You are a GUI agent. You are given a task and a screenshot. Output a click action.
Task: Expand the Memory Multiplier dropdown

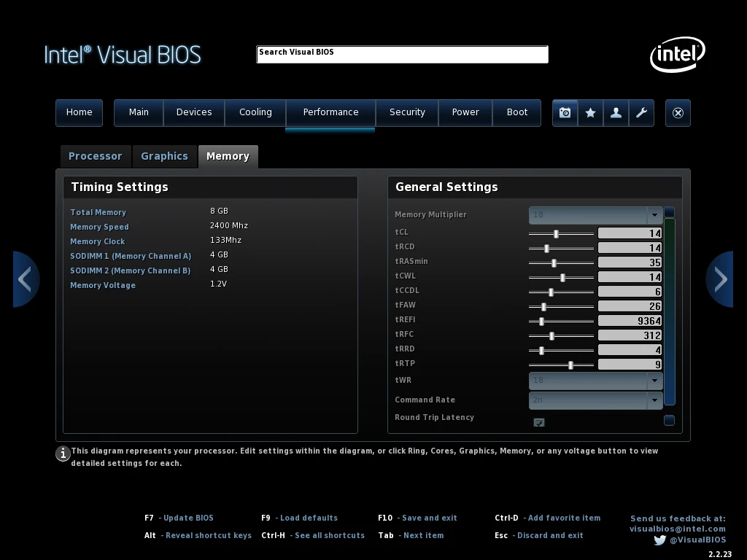[x=654, y=215]
